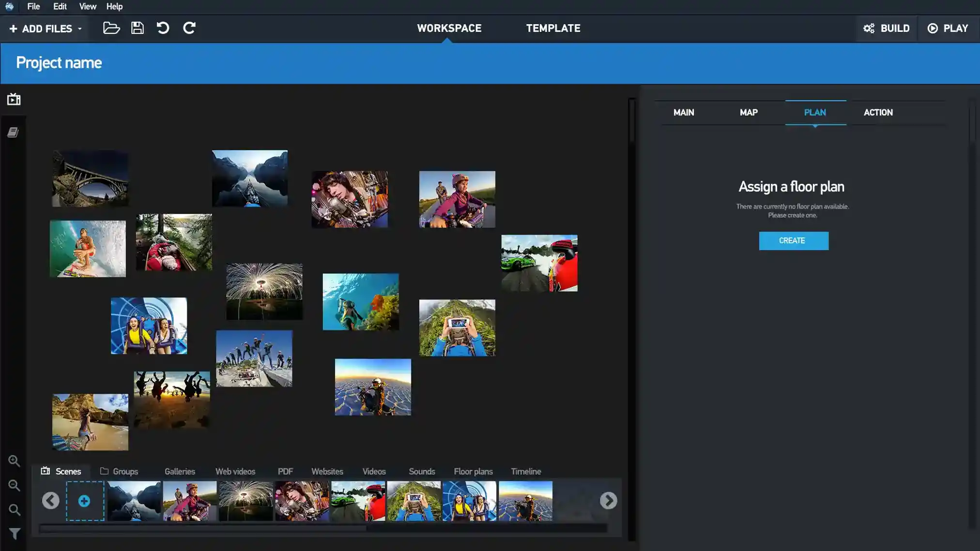Image resolution: width=980 pixels, height=551 pixels.
Task: Select the kayak mountain lake thumbnail in workspace
Action: coord(249,179)
